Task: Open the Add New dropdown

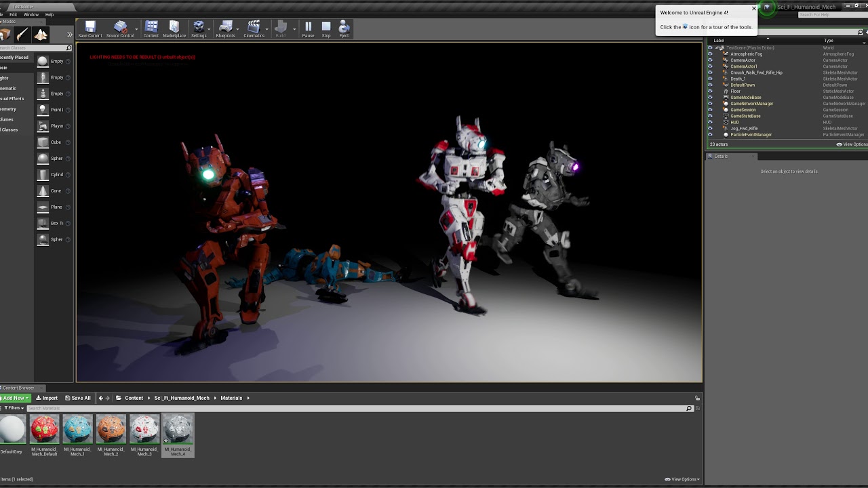Action: (15, 398)
